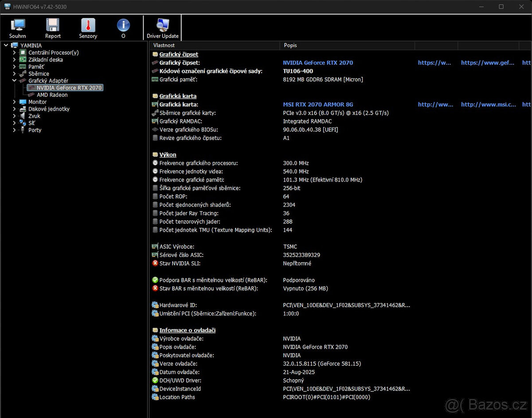Select Sběrnice tree item
This screenshot has height=418, width=532.
point(39,74)
